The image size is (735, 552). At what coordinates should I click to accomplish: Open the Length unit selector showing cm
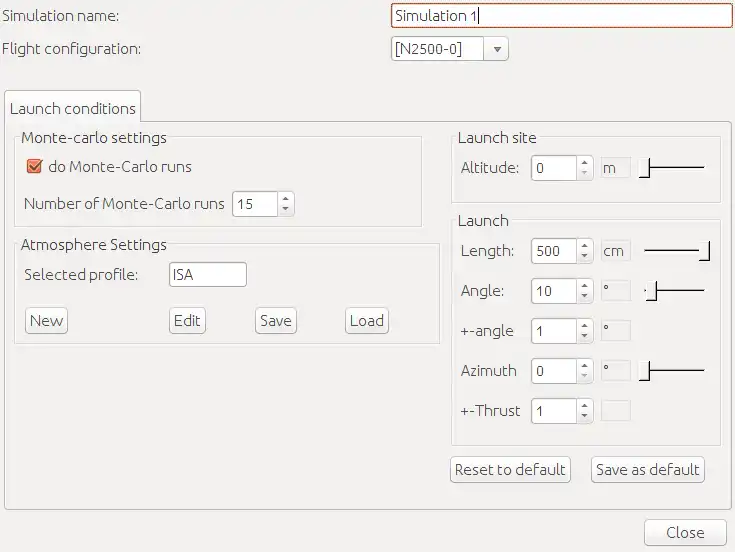(615, 251)
